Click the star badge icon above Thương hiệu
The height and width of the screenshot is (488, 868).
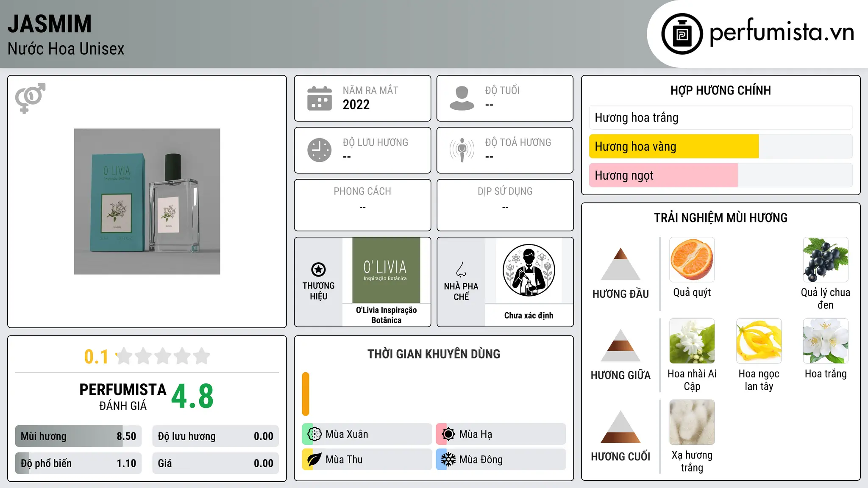tap(318, 269)
